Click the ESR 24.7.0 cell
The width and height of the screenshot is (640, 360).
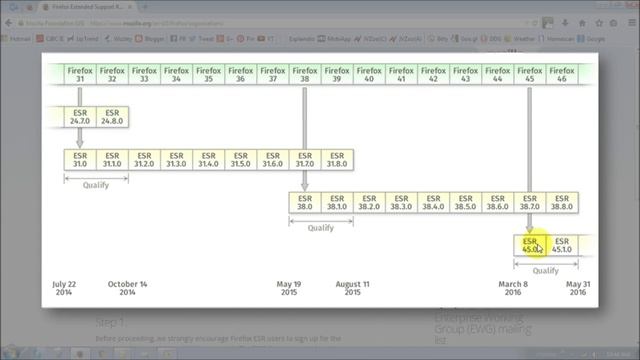[x=80, y=117]
